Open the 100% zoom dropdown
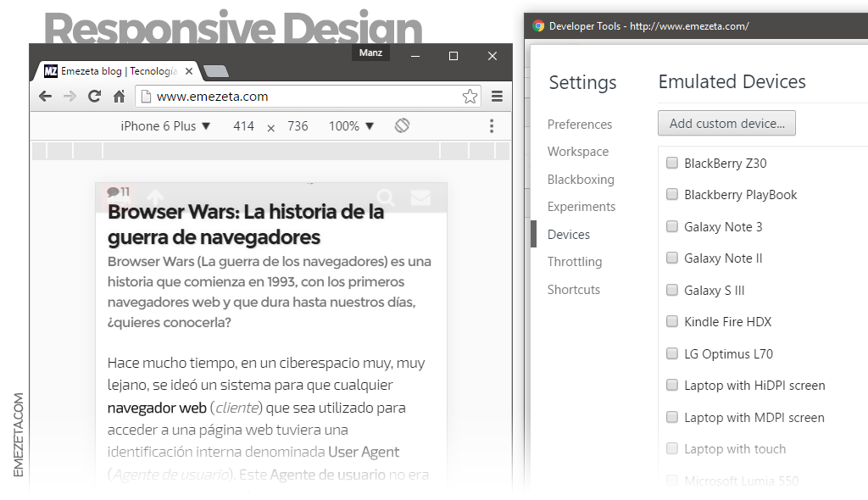Screen dimensions: 868x500 (x=352, y=125)
